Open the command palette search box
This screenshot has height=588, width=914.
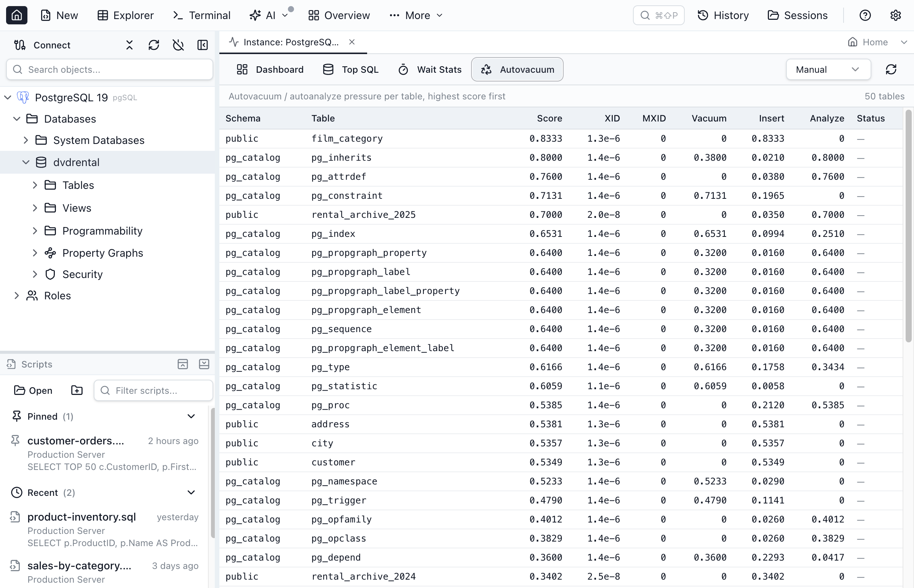658,15
